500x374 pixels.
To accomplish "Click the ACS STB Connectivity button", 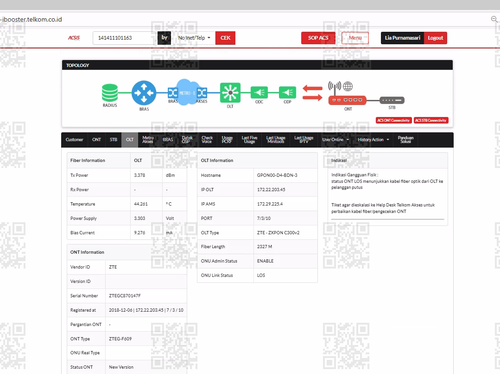I will pos(431,120).
